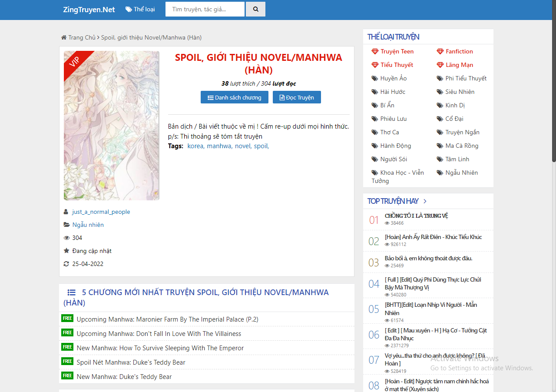Select the Trang Chủ breadcrumb link
The width and height of the screenshot is (556, 392).
coord(82,37)
